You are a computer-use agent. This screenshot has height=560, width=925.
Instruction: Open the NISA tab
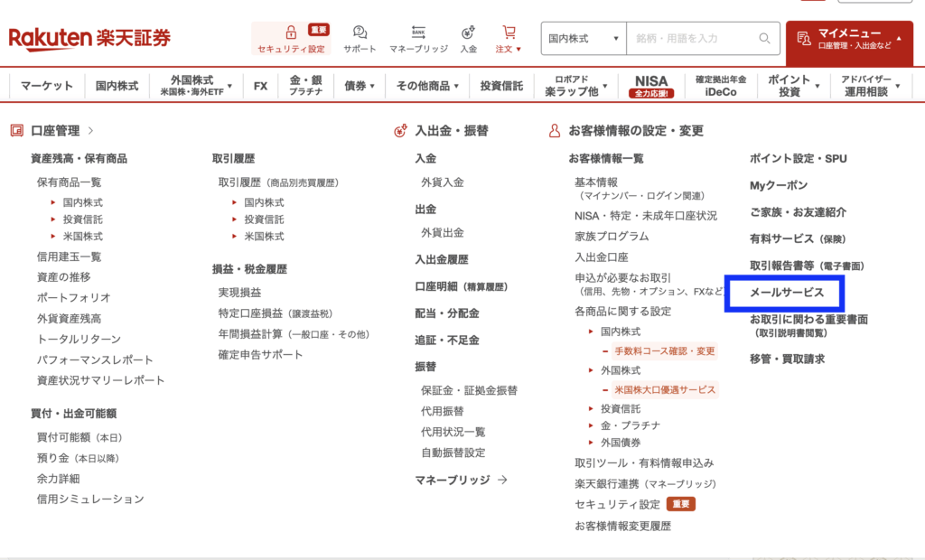tap(651, 86)
